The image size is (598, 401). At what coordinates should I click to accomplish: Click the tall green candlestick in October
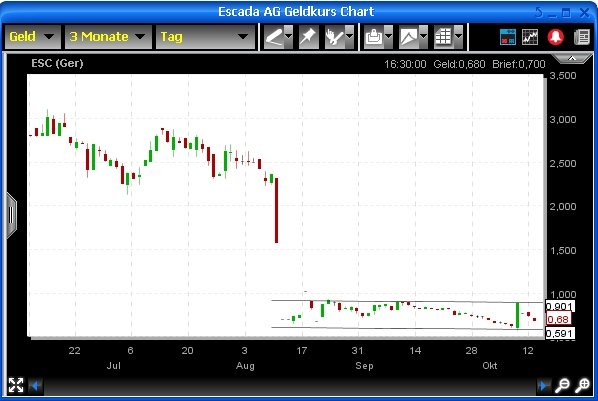point(518,315)
